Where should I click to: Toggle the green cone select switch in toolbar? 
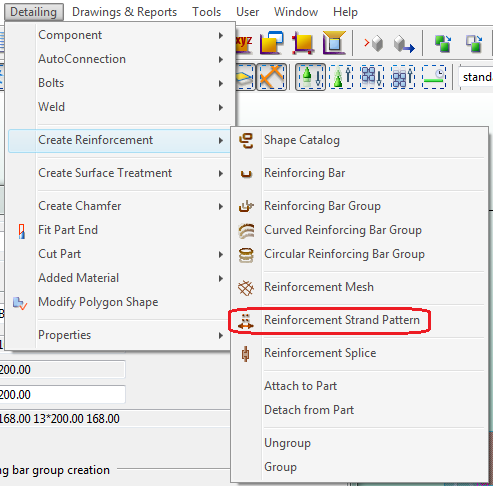click(x=310, y=77)
